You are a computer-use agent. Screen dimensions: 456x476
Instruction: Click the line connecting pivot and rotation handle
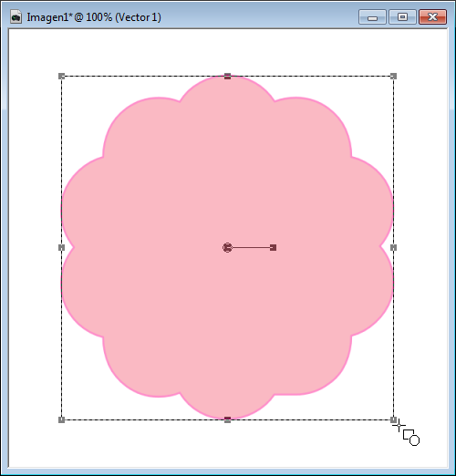pyautogui.click(x=251, y=248)
